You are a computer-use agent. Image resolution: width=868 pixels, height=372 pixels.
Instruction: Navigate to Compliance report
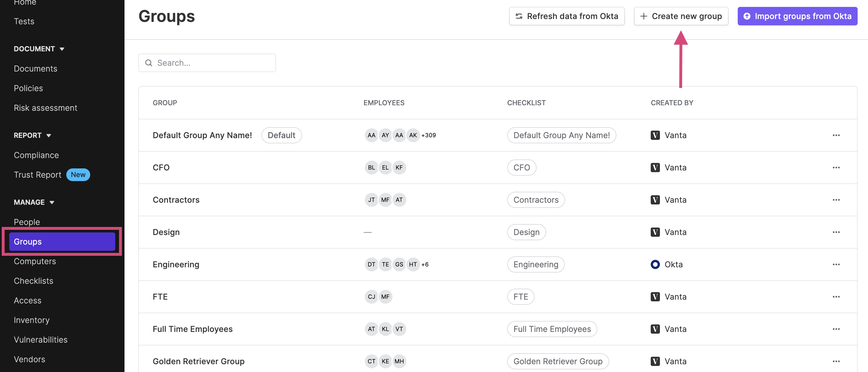click(36, 155)
